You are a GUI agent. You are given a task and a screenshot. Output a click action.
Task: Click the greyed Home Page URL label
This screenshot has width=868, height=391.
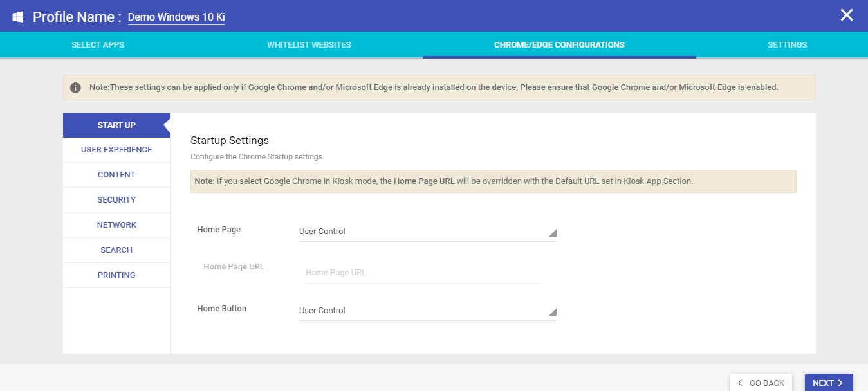234,267
